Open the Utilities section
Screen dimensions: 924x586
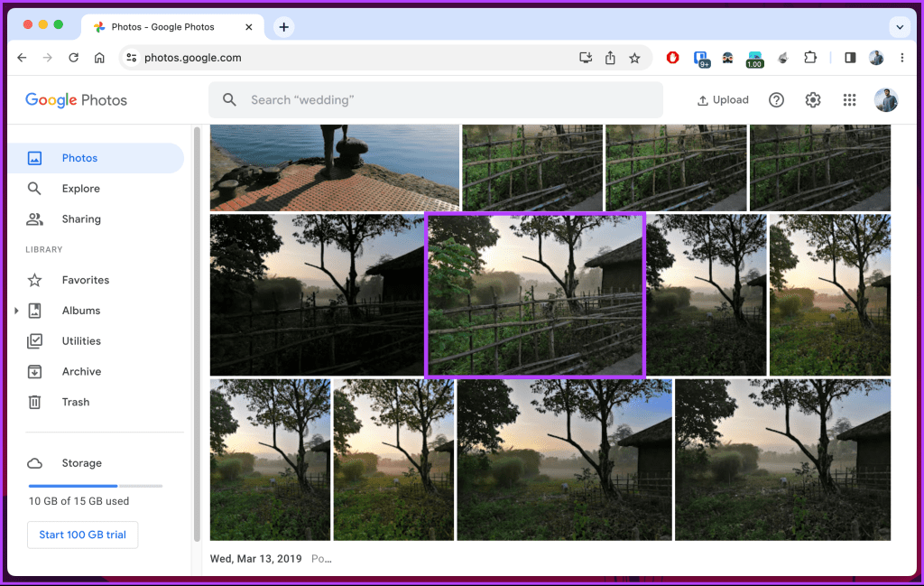click(82, 340)
